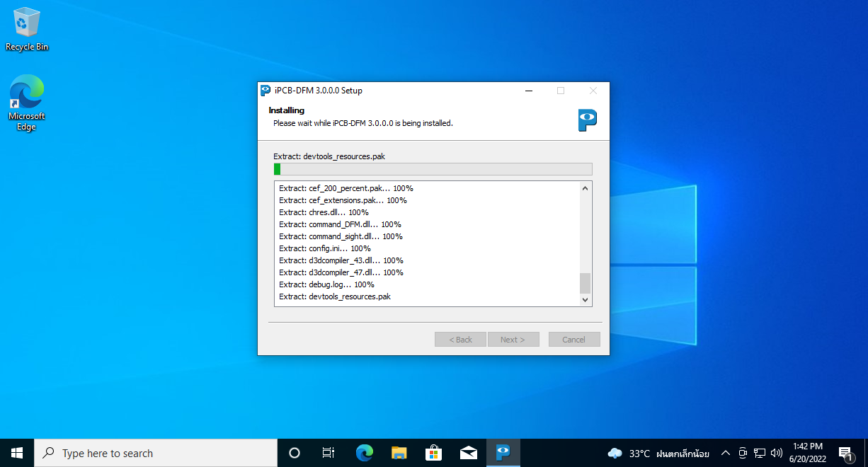Close the iPCB-DFM Setup window

tap(593, 91)
